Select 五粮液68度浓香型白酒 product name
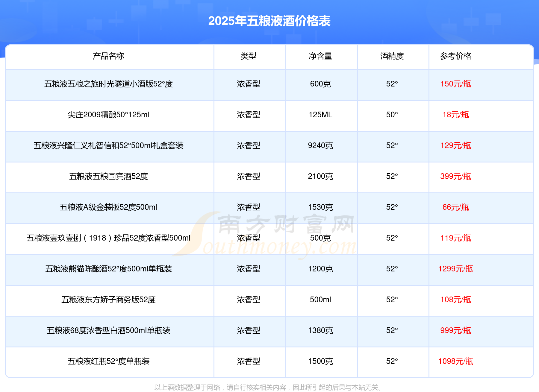539x392 pixels. click(108, 330)
